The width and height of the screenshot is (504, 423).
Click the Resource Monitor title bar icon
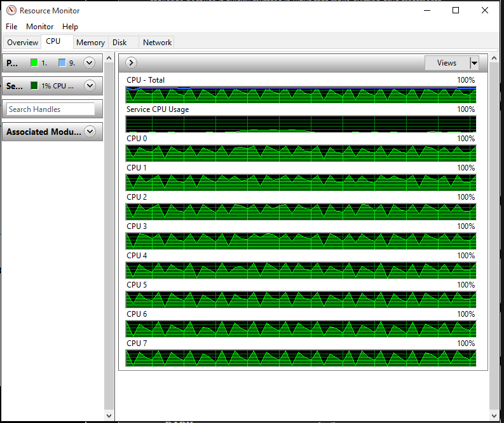(x=11, y=10)
